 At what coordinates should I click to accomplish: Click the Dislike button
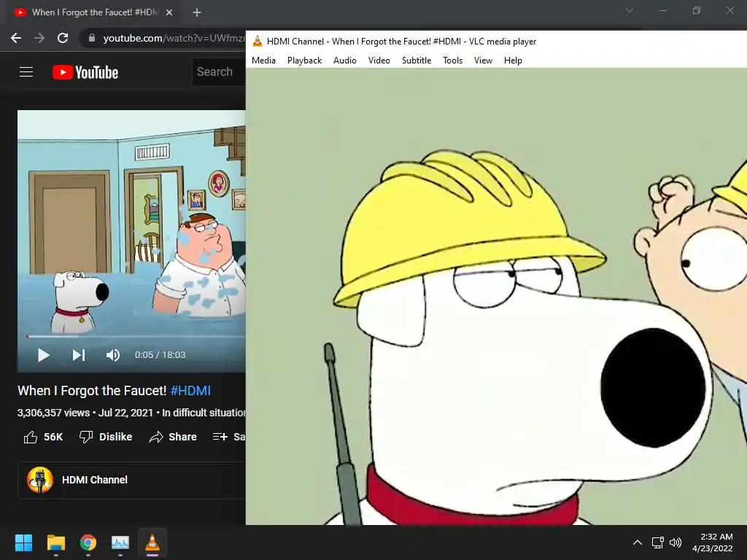coord(106,437)
